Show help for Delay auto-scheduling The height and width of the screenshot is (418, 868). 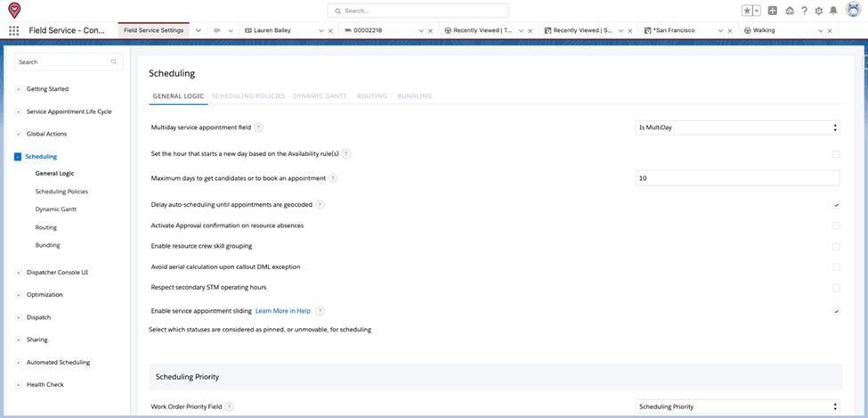pyautogui.click(x=320, y=205)
